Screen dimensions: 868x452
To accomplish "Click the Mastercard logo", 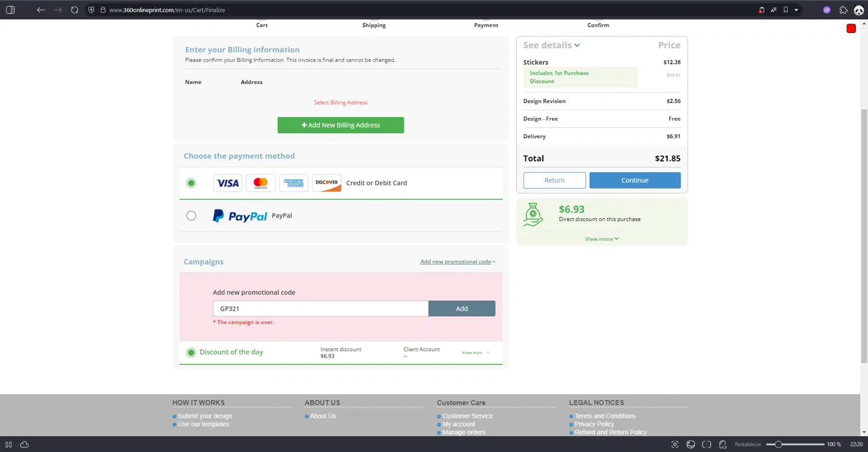I will (x=260, y=183).
